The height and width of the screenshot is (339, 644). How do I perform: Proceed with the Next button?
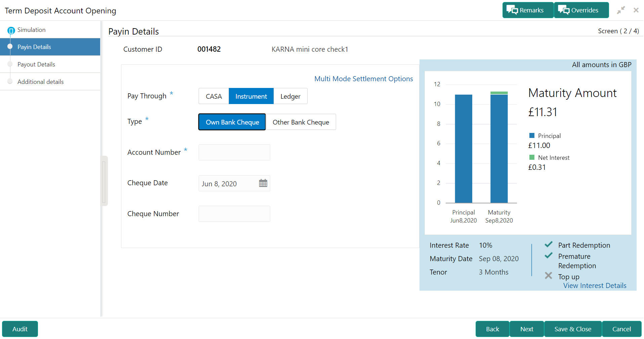[527, 329]
